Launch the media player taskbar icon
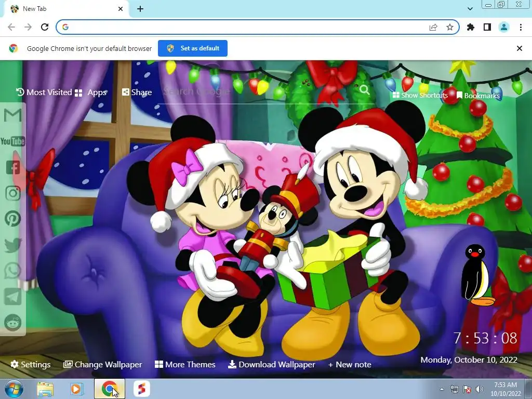Screen dimensions: 532x399 [x=77, y=389]
